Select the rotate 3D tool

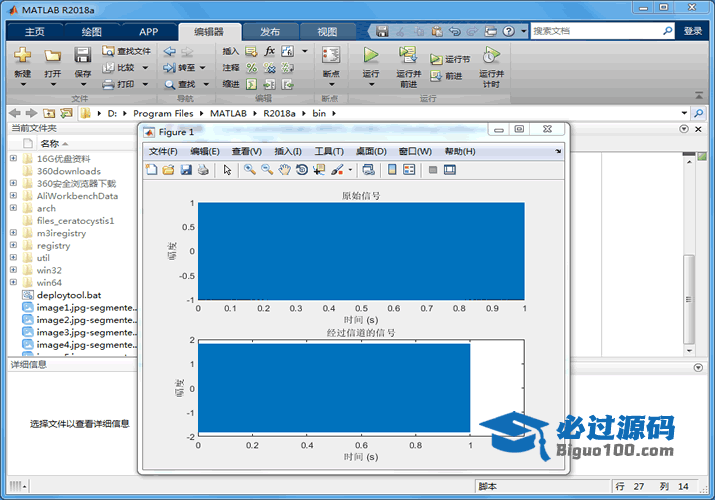point(302,170)
